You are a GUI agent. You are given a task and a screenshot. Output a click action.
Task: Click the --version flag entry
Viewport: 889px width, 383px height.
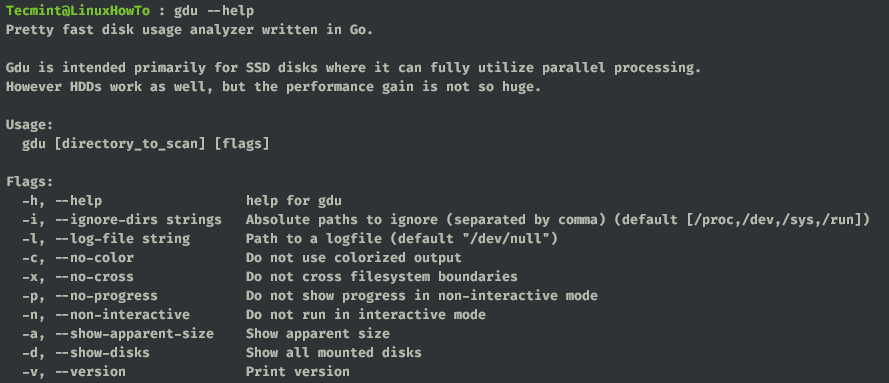coord(74,372)
